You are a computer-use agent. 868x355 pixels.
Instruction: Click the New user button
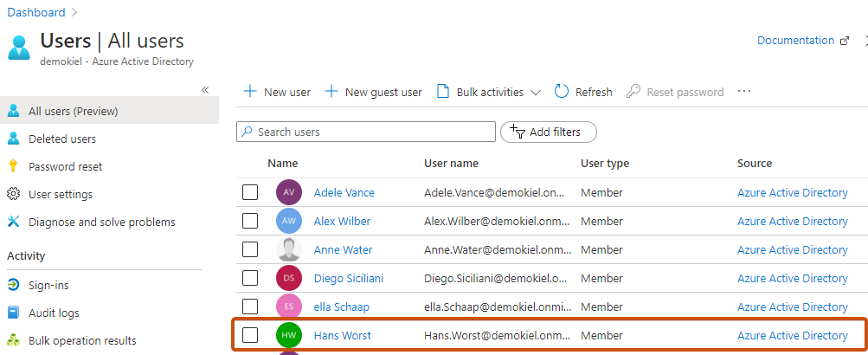point(277,92)
